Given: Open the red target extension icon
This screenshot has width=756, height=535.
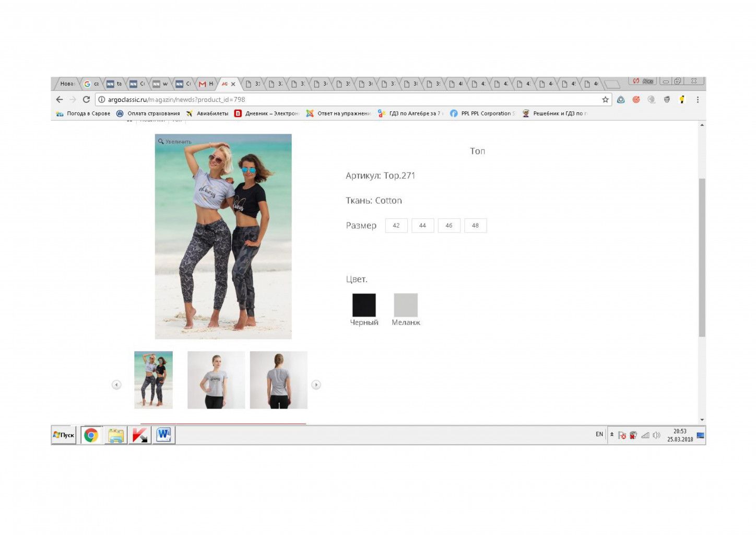Looking at the screenshot, I should 636,99.
